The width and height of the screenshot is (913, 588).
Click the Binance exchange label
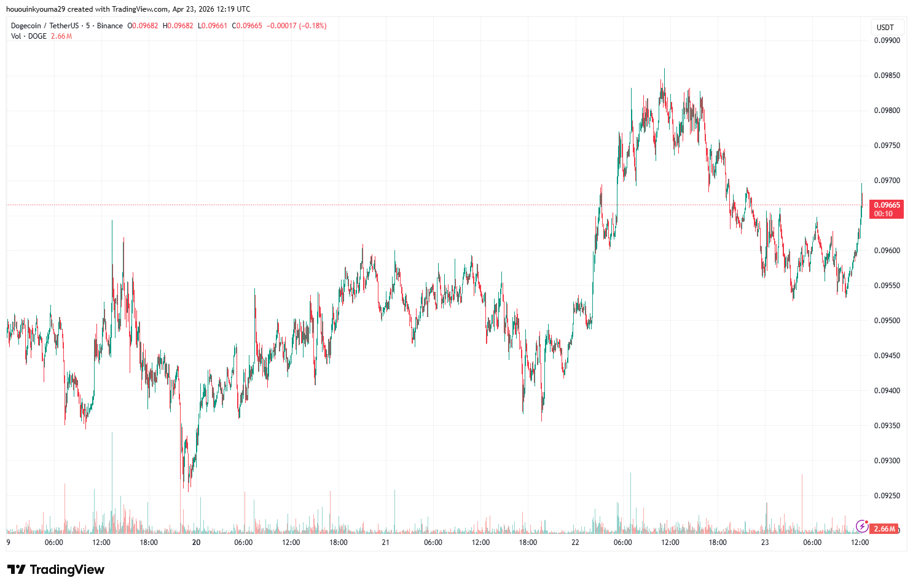[x=109, y=26]
